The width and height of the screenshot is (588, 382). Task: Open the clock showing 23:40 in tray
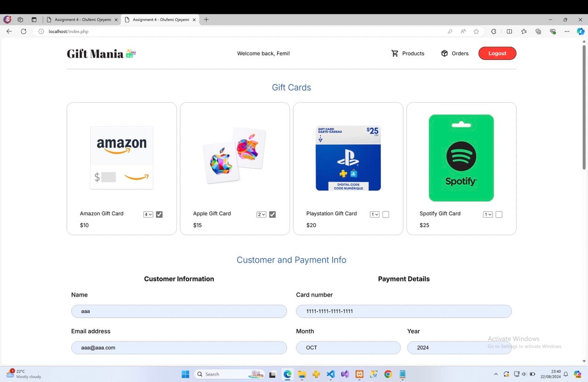tap(550, 374)
